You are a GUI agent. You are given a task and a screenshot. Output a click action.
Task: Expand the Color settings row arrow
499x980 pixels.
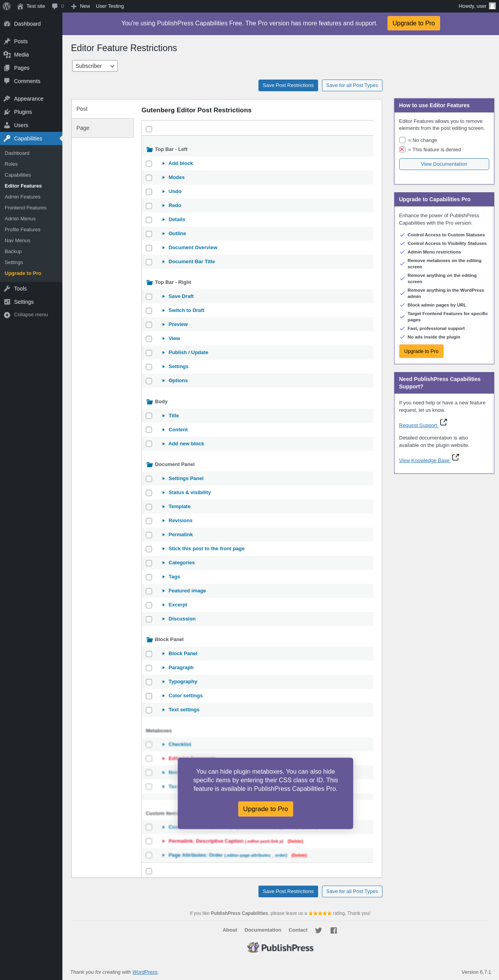(x=164, y=696)
